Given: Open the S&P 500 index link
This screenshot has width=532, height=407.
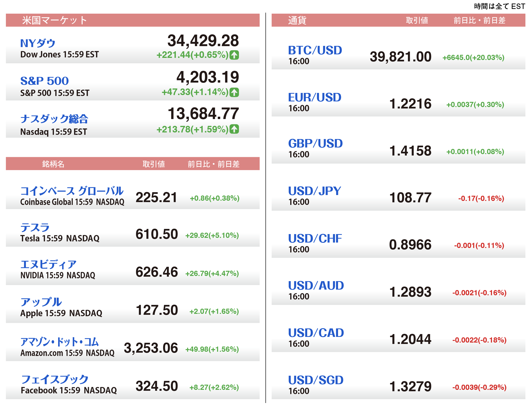Looking at the screenshot, I should coord(44,81).
